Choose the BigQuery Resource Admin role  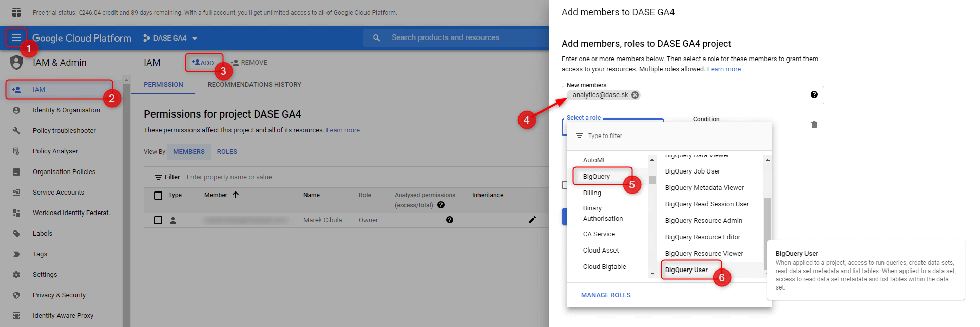pos(704,221)
